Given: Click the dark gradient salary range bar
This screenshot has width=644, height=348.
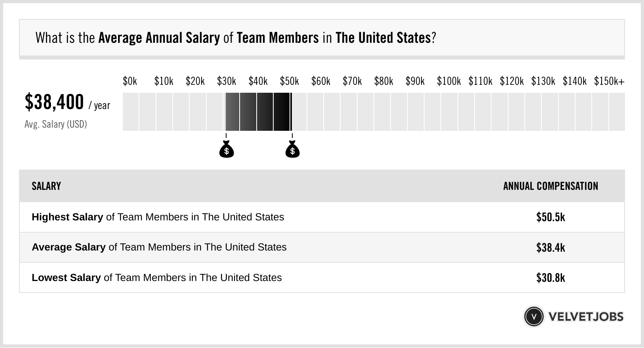Looking at the screenshot, I should coord(258,112).
